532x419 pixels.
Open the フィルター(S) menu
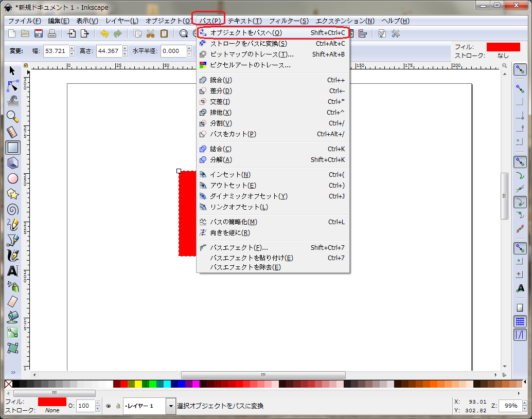click(x=289, y=21)
